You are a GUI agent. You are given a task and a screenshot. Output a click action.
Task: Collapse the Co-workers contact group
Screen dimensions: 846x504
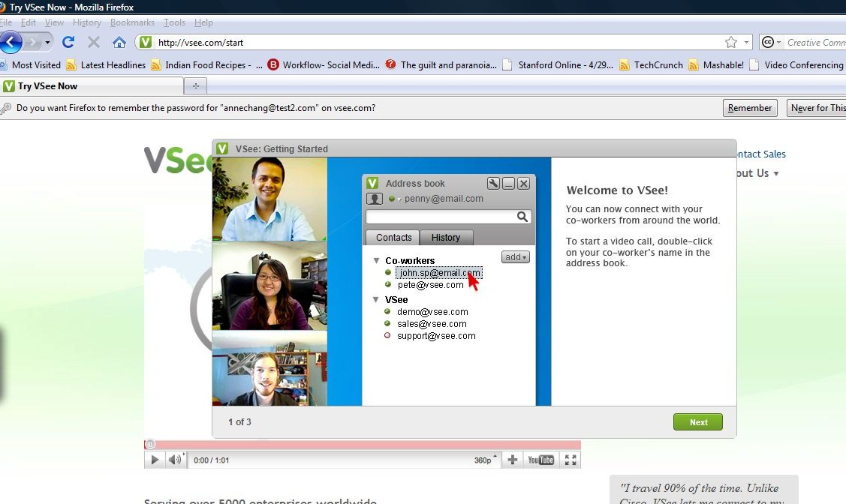(377, 261)
